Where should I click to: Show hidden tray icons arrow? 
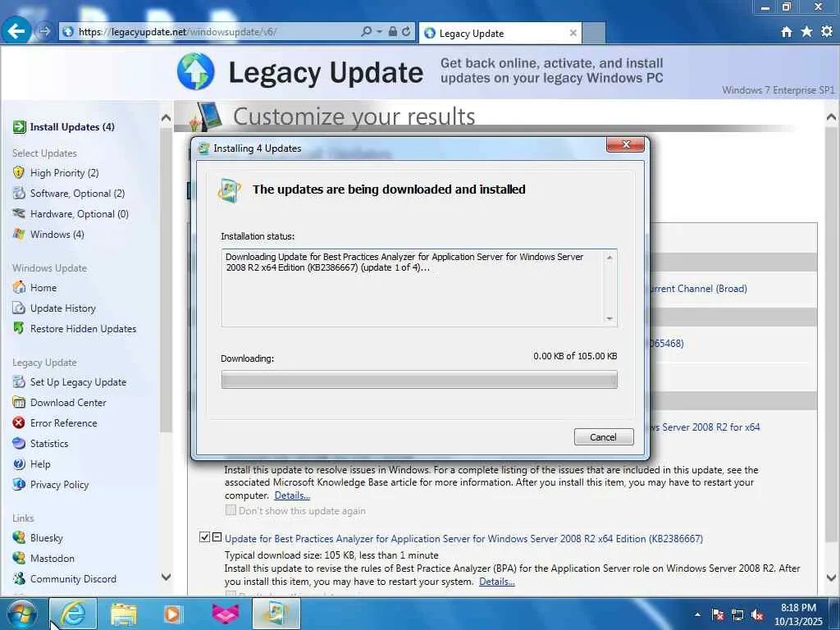coord(697,614)
